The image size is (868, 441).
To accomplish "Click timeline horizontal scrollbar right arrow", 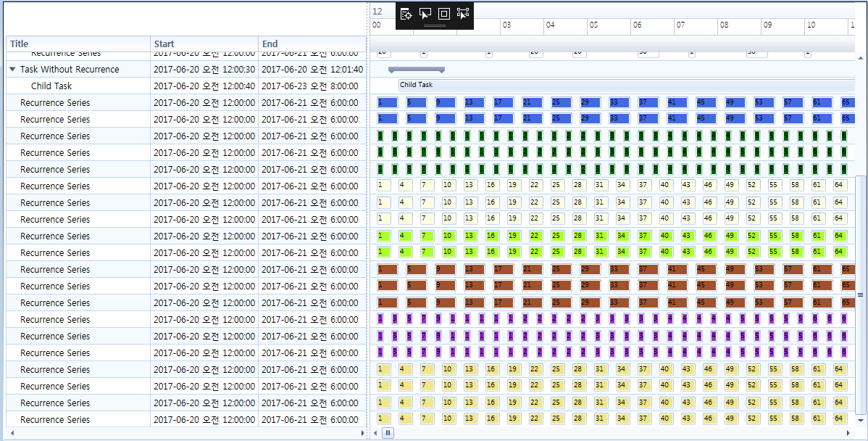I will pyautogui.click(x=848, y=433).
